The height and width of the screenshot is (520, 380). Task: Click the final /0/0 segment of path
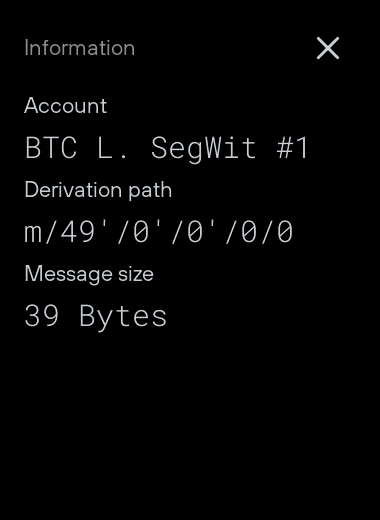(x=259, y=232)
